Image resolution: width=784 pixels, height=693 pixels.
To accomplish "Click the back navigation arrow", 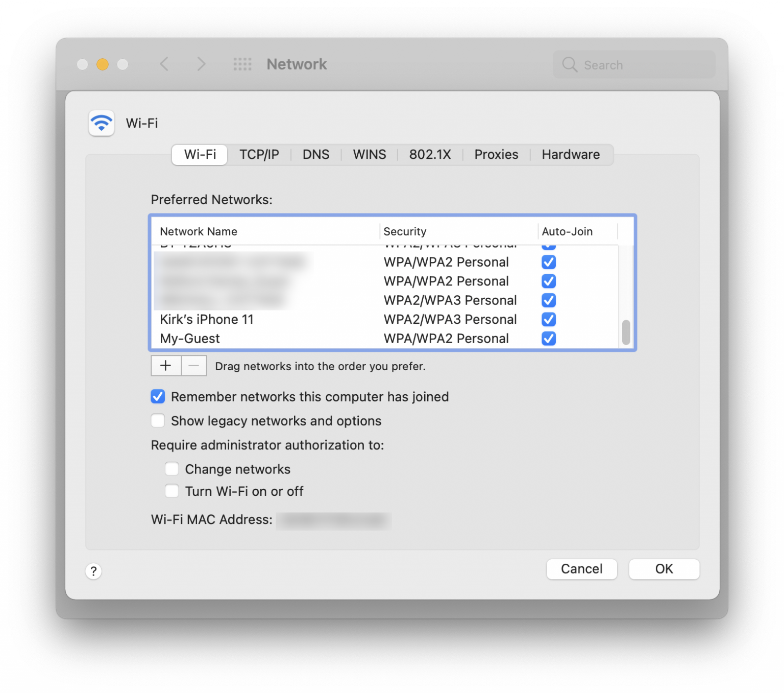I will tap(164, 64).
